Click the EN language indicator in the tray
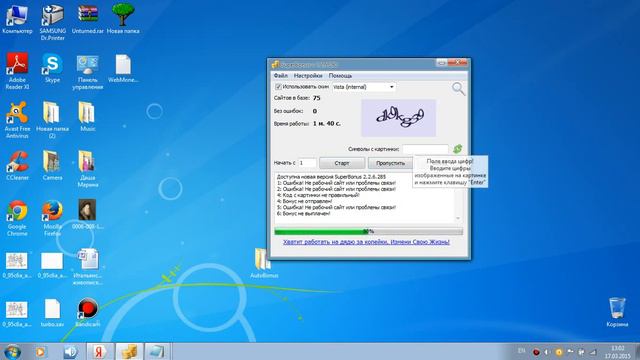The image size is (640, 360). pos(521,351)
